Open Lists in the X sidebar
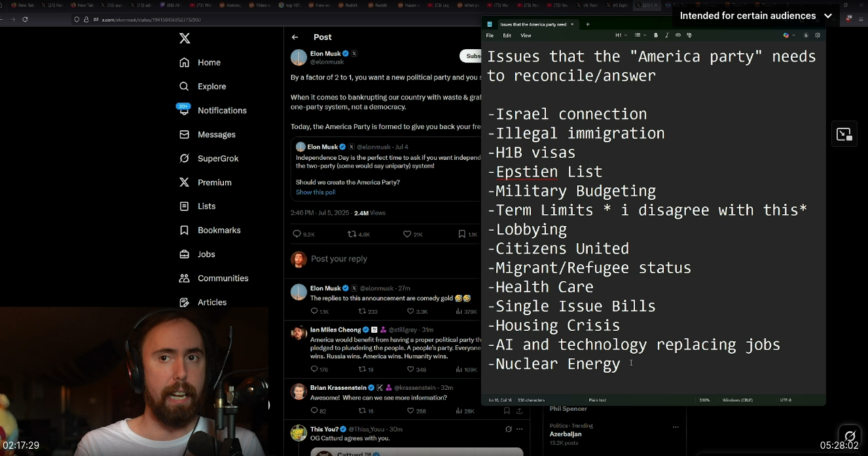 coord(198,206)
